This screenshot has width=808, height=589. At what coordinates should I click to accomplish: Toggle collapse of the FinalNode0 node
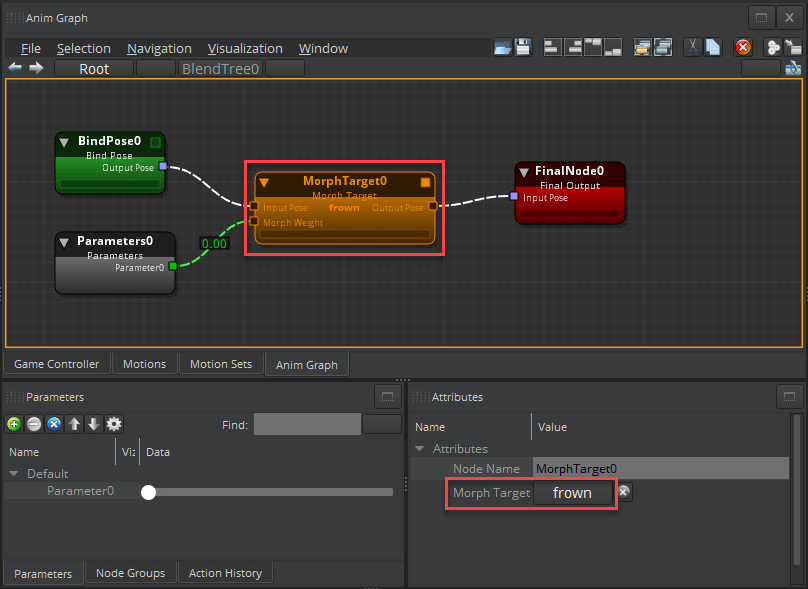(523, 170)
